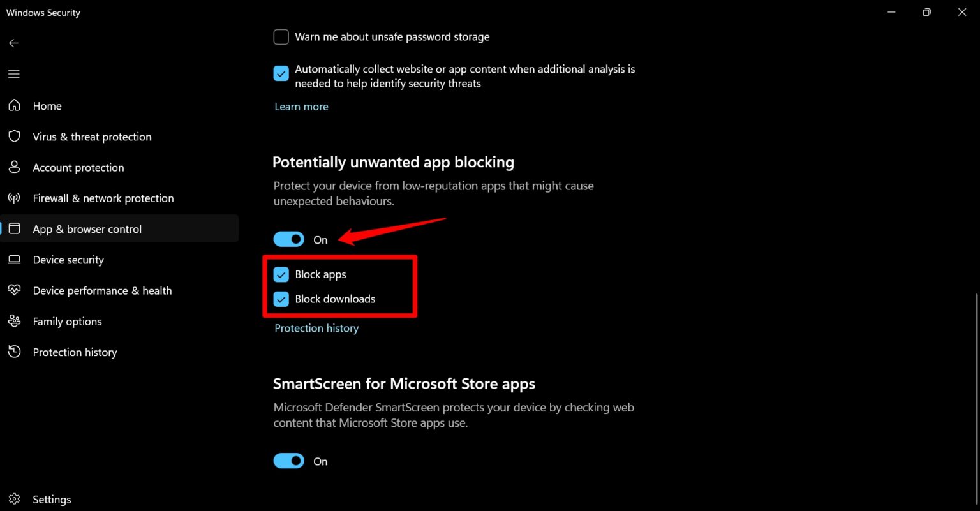This screenshot has width=980, height=511.
Task: Select the Family options people icon
Action: pyautogui.click(x=14, y=321)
